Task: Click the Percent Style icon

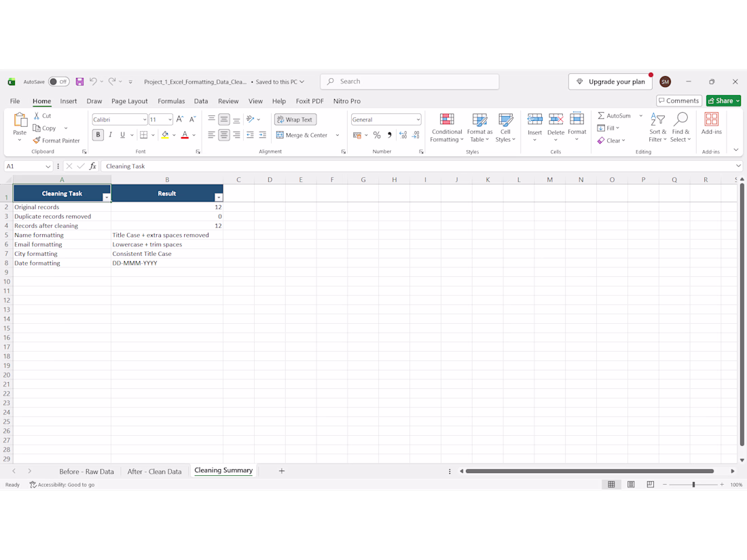Action: (x=377, y=135)
